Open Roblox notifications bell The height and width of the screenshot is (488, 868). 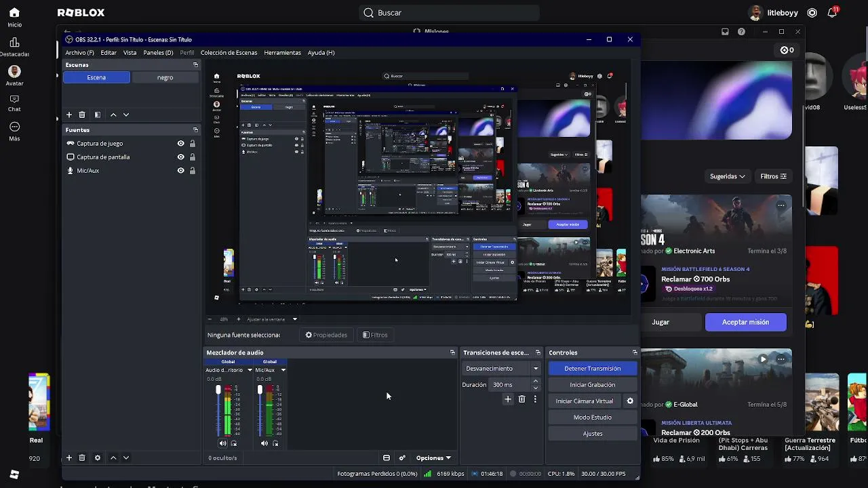832,13
